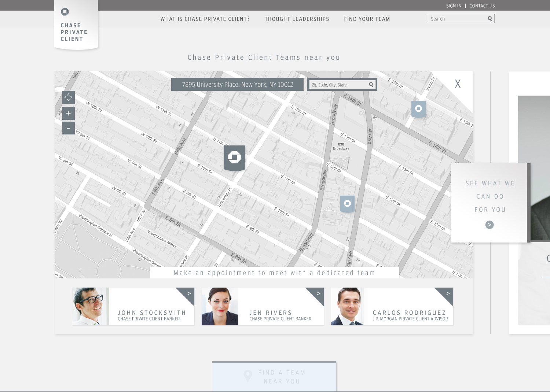The image size is (550, 392).
Task: Click the Chase map marker near E 14th St
Action: pos(418,109)
